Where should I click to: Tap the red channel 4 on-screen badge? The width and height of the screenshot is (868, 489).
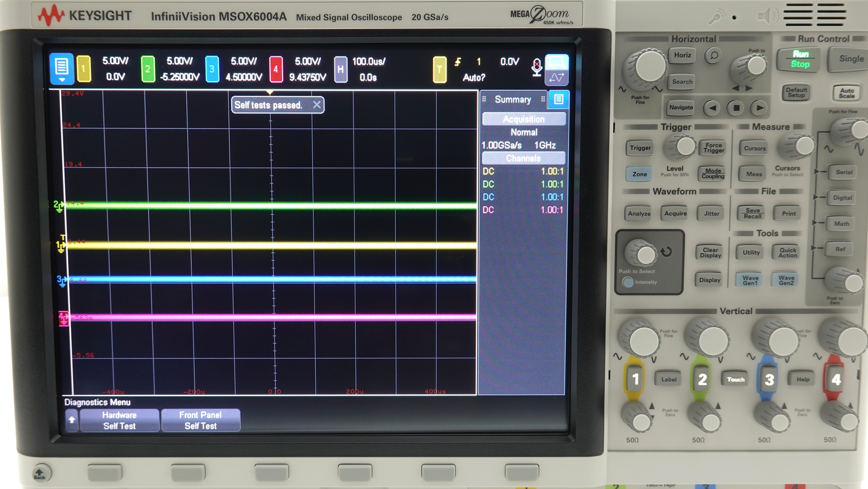click(x=276, y=69)
